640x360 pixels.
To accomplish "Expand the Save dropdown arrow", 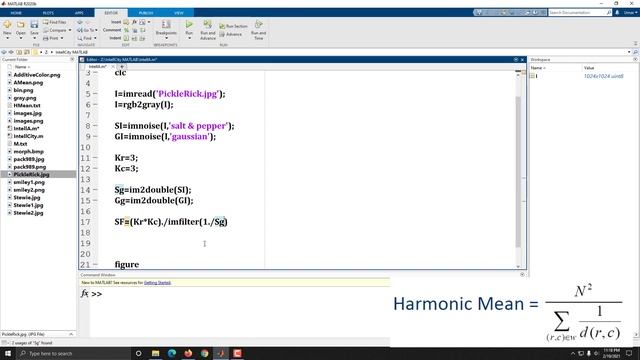I will [x=34, y=38].
